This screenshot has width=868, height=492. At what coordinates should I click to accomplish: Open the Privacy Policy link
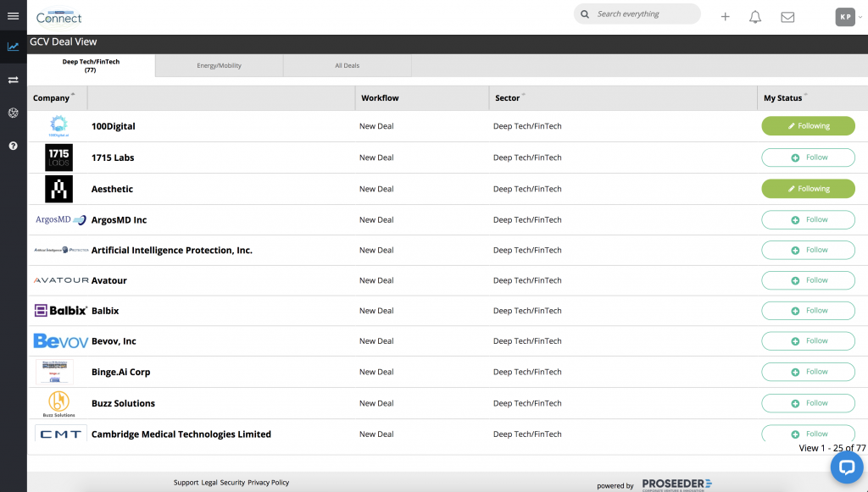(268, 483)
